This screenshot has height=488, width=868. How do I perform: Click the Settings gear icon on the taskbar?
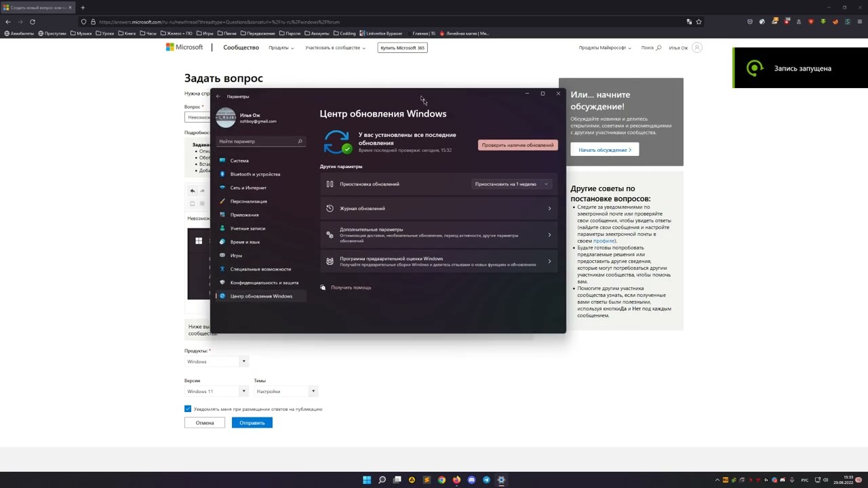[501, 480]
